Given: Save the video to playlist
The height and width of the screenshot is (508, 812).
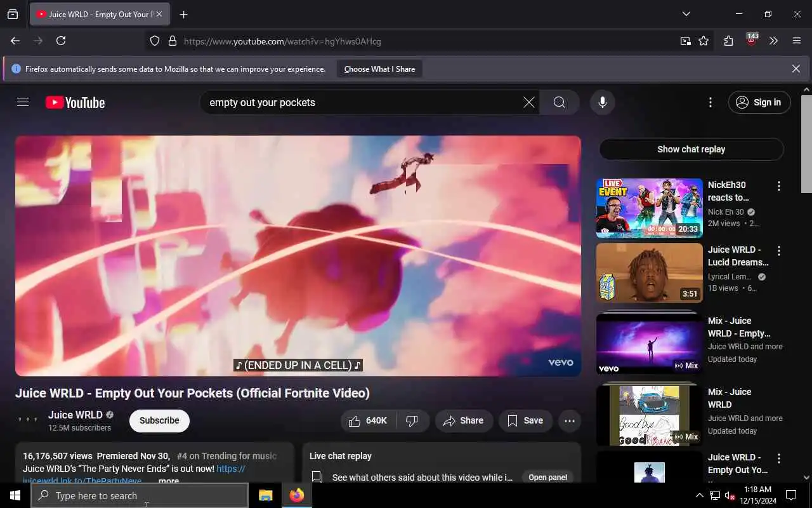Looking at the screenshot, I should pos(525,420).
